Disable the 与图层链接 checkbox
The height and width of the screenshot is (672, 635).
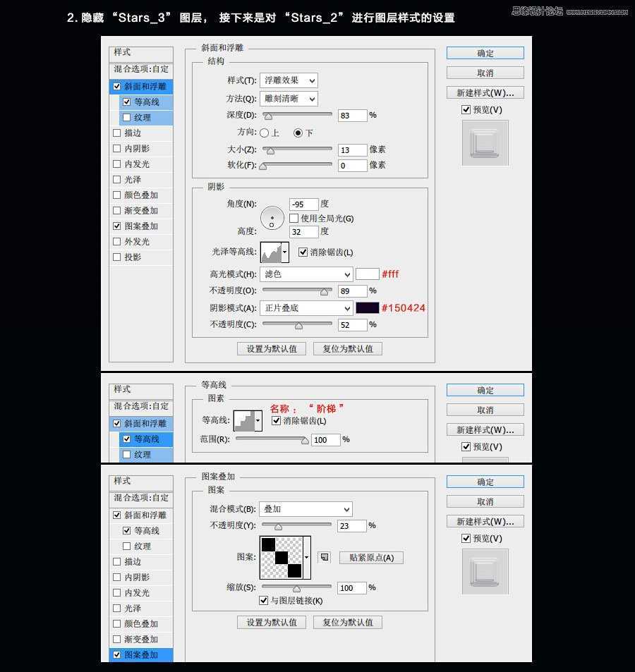click(264, 601)
